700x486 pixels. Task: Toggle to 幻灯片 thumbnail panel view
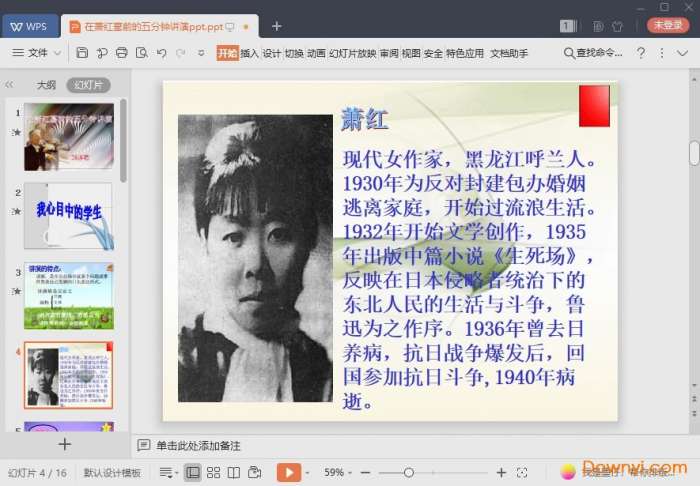click(88, 85)
